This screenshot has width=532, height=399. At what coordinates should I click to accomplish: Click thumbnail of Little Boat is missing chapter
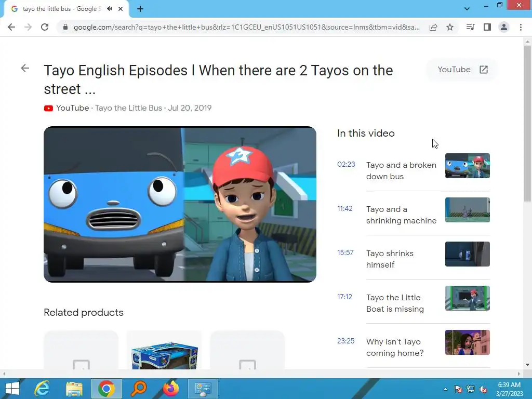pyautogui.click(x=467, y=298)
